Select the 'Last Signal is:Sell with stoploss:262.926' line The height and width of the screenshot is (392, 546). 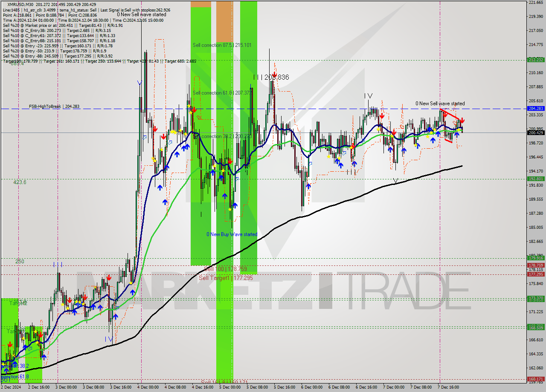(136, 9)
